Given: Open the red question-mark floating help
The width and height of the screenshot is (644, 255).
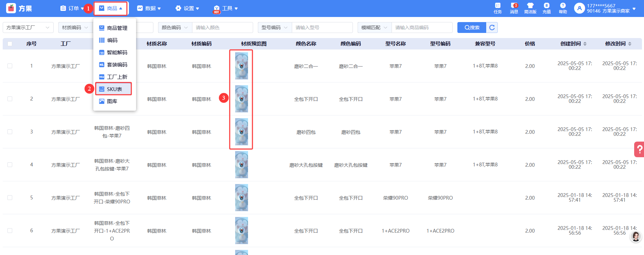Looking at the screenshot, I should pos(639,149).
